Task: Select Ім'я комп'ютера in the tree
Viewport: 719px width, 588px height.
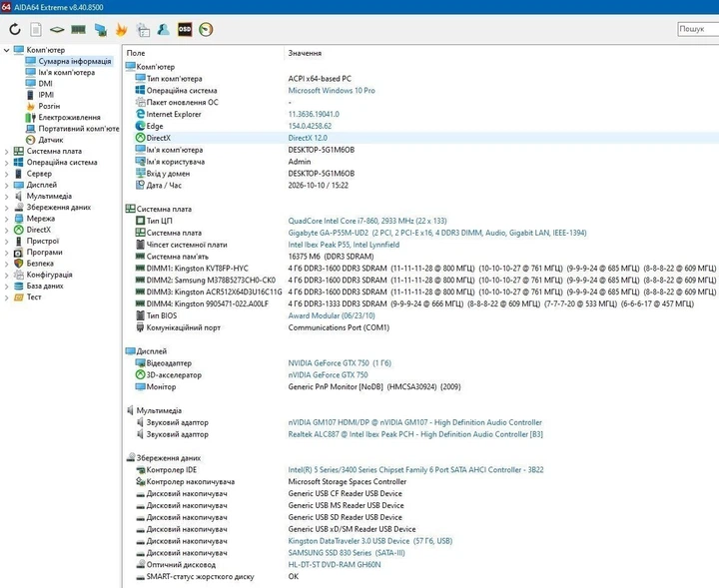Action: [x=67, y=73]
